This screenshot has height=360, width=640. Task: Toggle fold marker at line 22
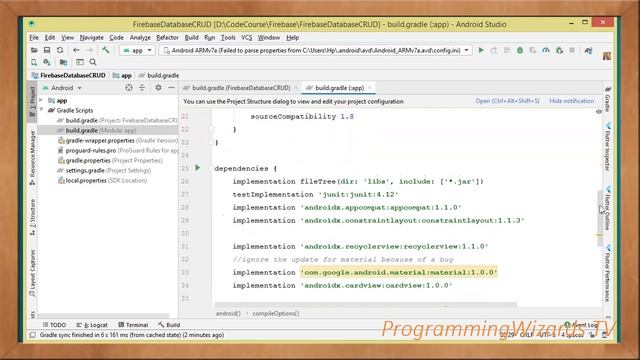(211, 129)
